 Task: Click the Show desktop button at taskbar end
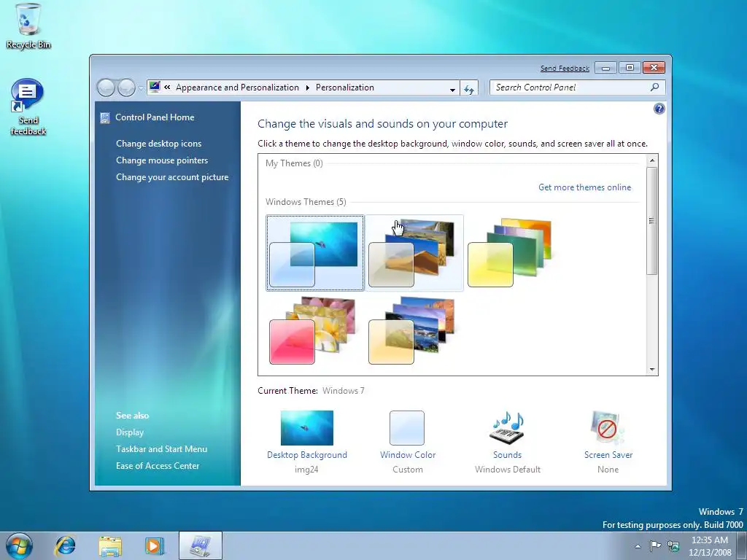pyautogui.click(x=742, y=545)
